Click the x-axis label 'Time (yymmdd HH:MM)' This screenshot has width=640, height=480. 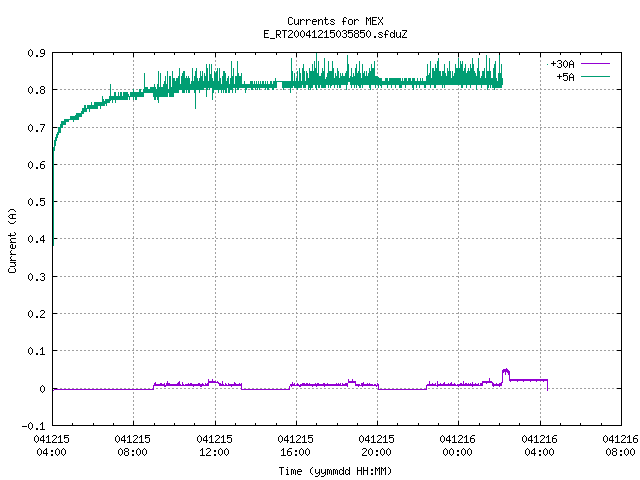click(x=335, y=471)
